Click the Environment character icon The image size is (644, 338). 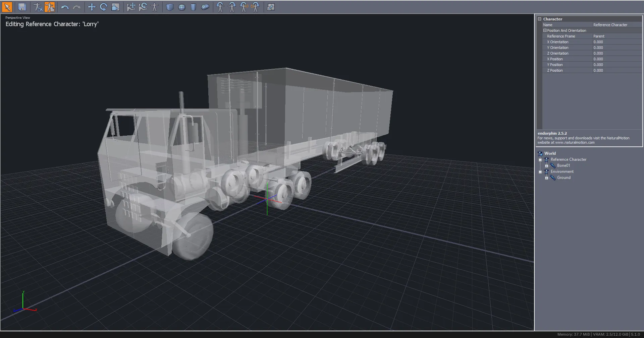click(x=546, y=172)
